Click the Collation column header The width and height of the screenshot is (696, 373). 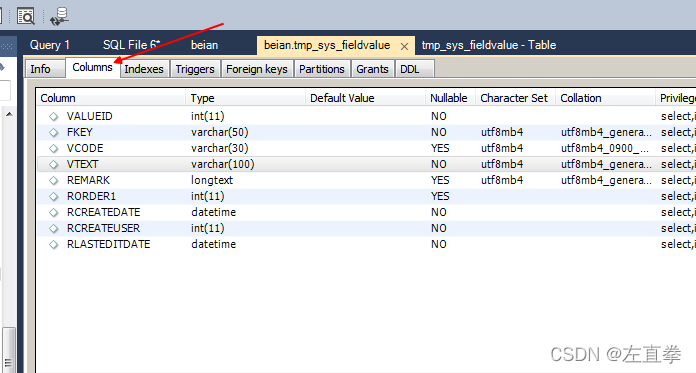click(605, 98)
